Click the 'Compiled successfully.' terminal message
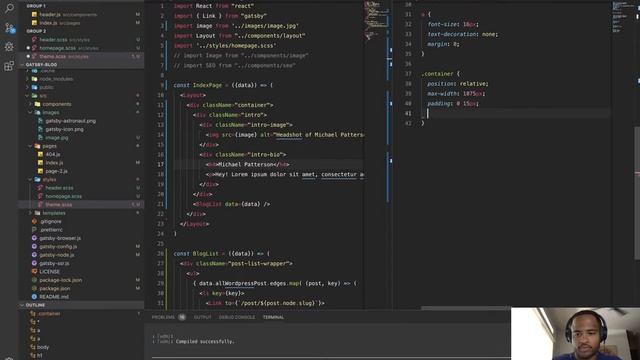The width and height of the screenshot is (640, 360). tap(205, 341)
